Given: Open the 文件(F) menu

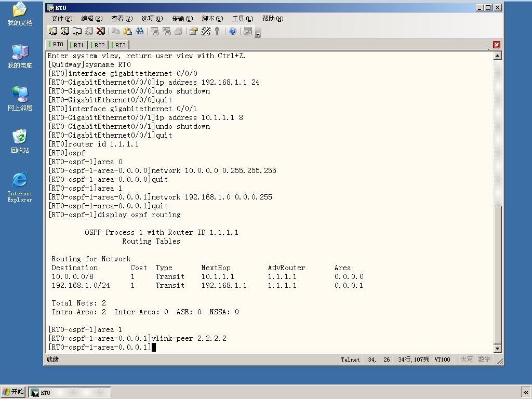Looking at the screenshot, I should (x=62, y=19).
